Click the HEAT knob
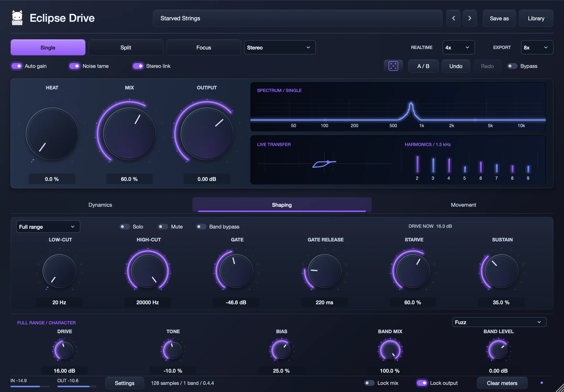This screenshot has width=564, height=392. pyautogui.click(x=52, y=134)
